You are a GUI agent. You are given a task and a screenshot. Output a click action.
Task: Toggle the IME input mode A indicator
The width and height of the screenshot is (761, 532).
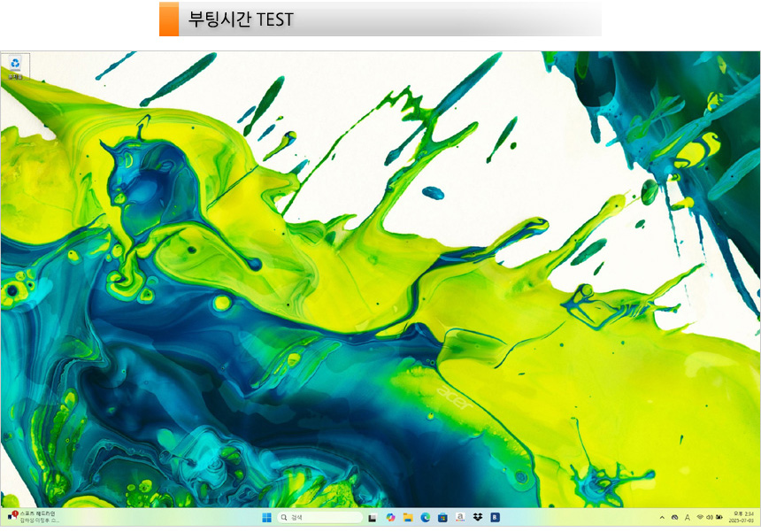click(x=688, y=517)
